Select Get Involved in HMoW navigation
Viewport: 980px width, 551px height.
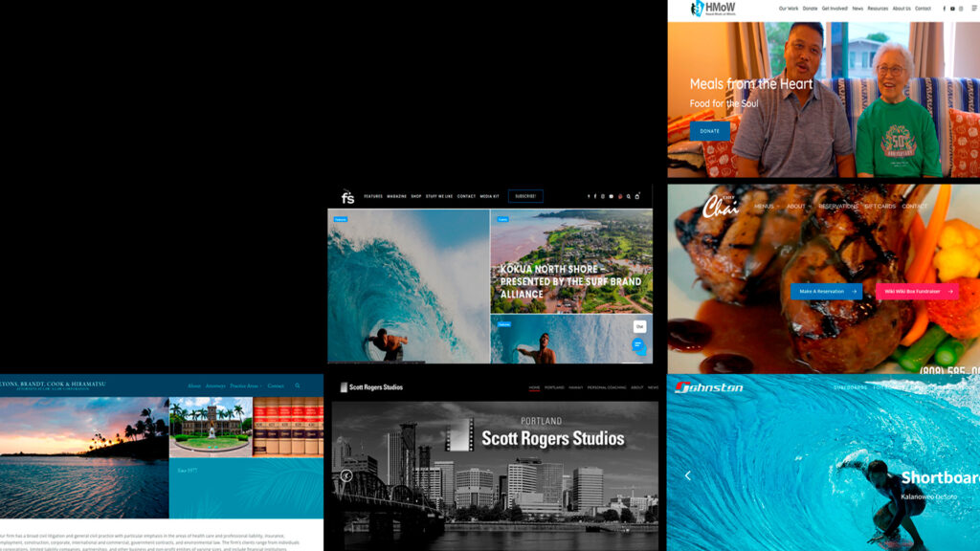(x=834, y=9)
